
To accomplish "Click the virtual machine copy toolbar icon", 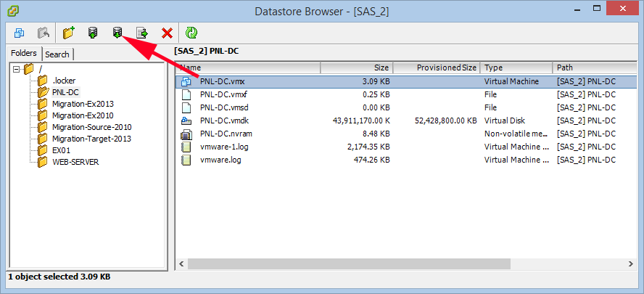I will click(19, 33).
